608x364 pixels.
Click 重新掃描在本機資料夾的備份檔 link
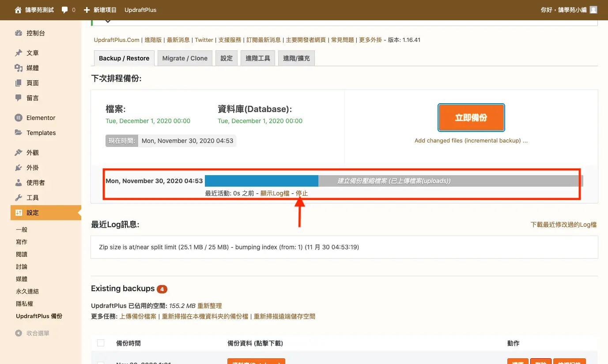click(205, 316)
